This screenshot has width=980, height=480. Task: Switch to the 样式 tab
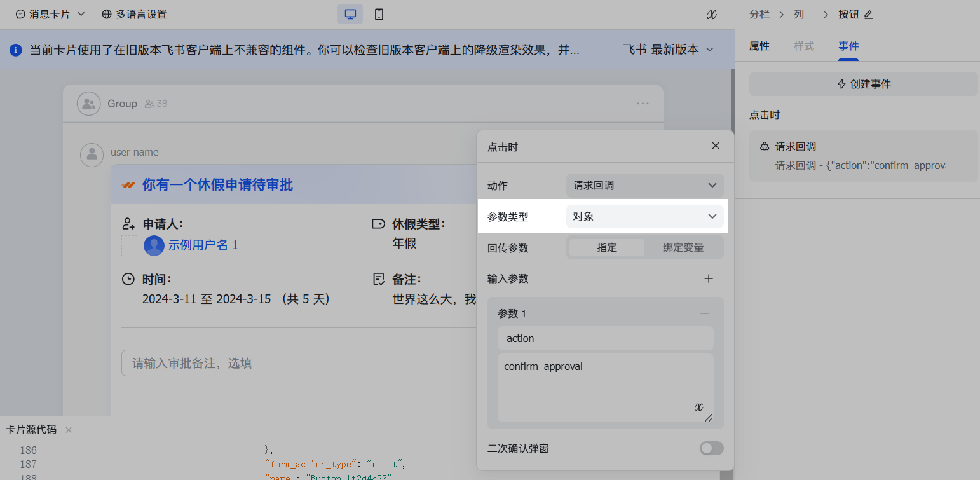click(803, 46)
